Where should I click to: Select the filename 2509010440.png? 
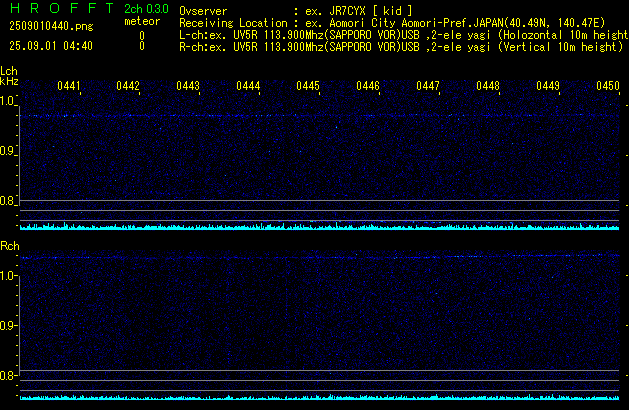pyautogui.click(x=51, y=26)
